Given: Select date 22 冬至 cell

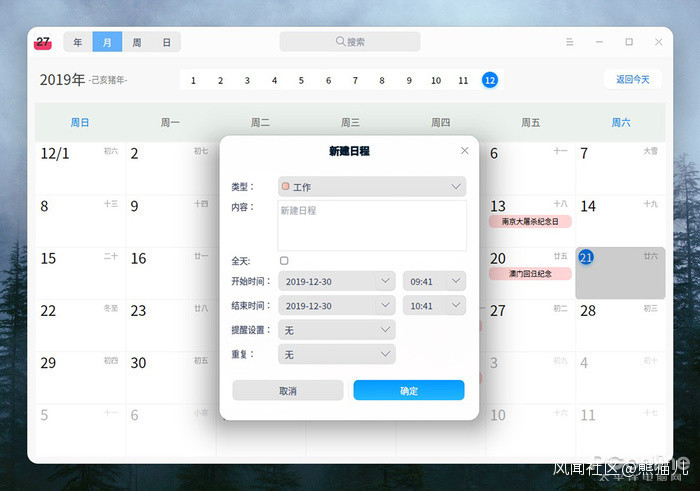Looking at the screenshot, I should (80, 325).
